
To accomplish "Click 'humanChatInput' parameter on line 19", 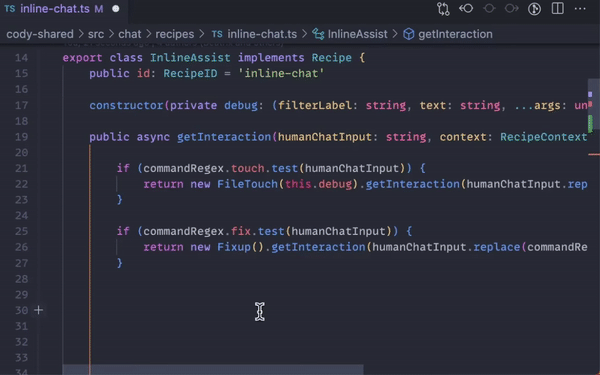I will [x=325, y=137].
